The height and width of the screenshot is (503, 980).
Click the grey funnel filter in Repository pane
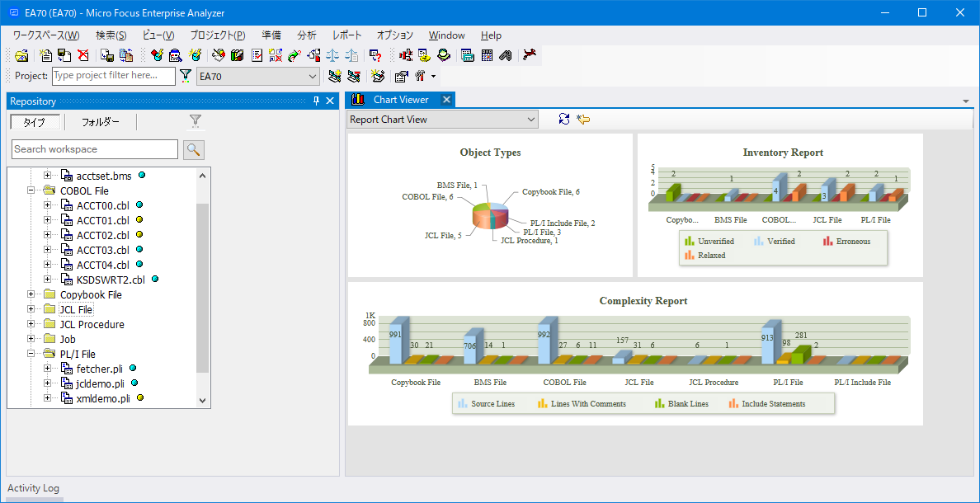(196, 121)
